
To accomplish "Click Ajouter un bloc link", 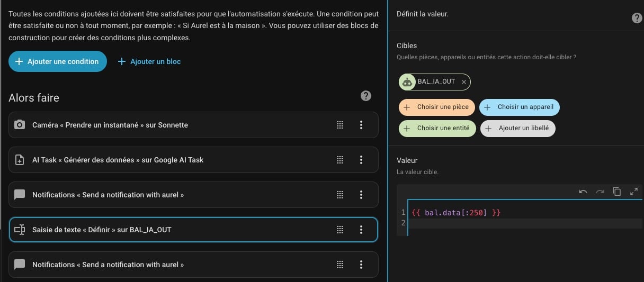I will pos(149,61).
